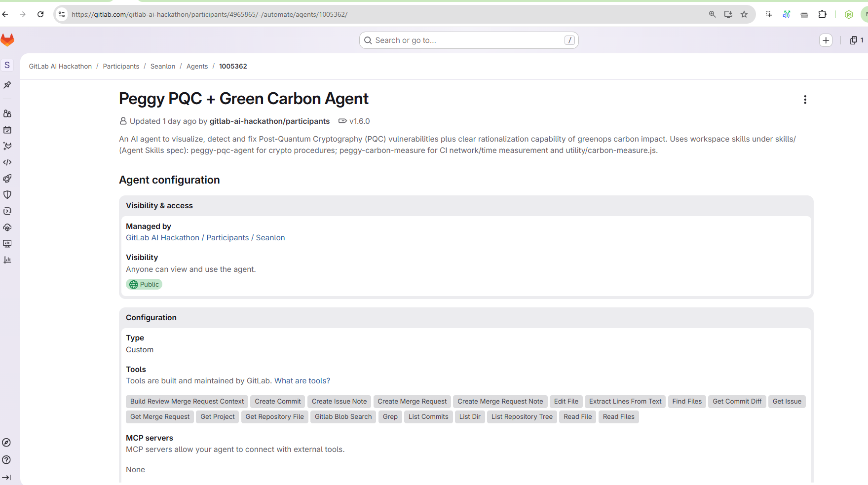
Task: Open the Explore compass icon
Action: coord(6,443)
